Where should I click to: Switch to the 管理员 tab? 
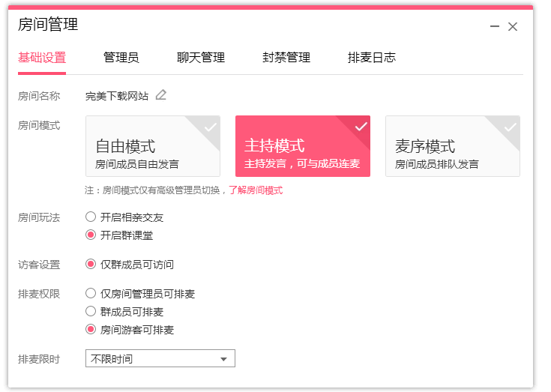(121, 58)
